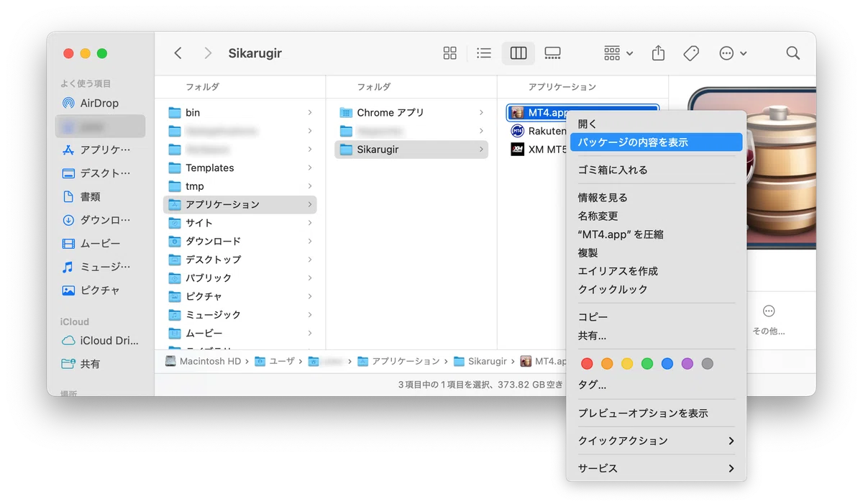
Task: Select the ムービー folder in first column
Action: click(240, 333)
